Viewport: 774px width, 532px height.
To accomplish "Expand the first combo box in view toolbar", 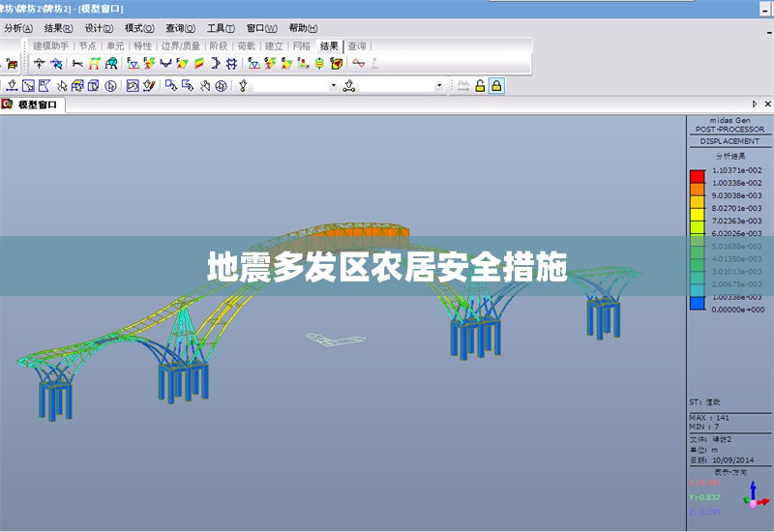I will 334,86.
